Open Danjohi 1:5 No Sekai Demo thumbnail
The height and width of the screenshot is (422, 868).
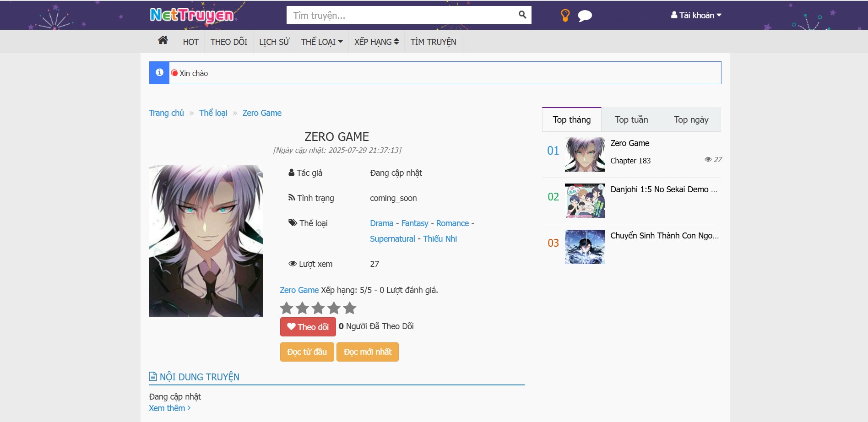(585, 201)
